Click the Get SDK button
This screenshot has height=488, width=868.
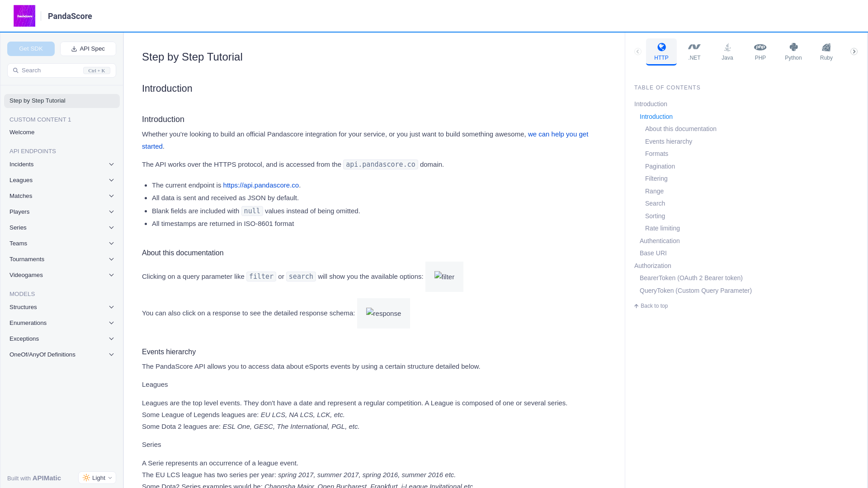point(31,49)
